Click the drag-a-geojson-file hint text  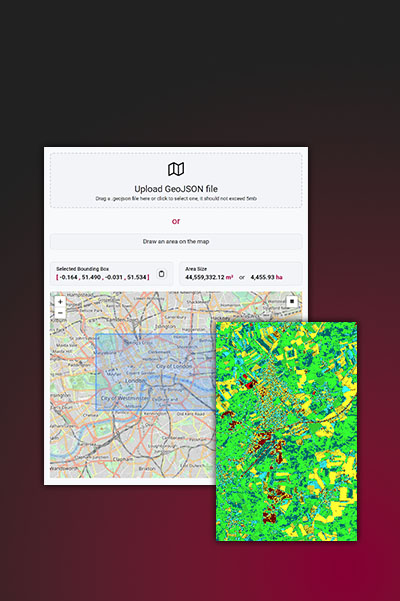click(176, 199)
